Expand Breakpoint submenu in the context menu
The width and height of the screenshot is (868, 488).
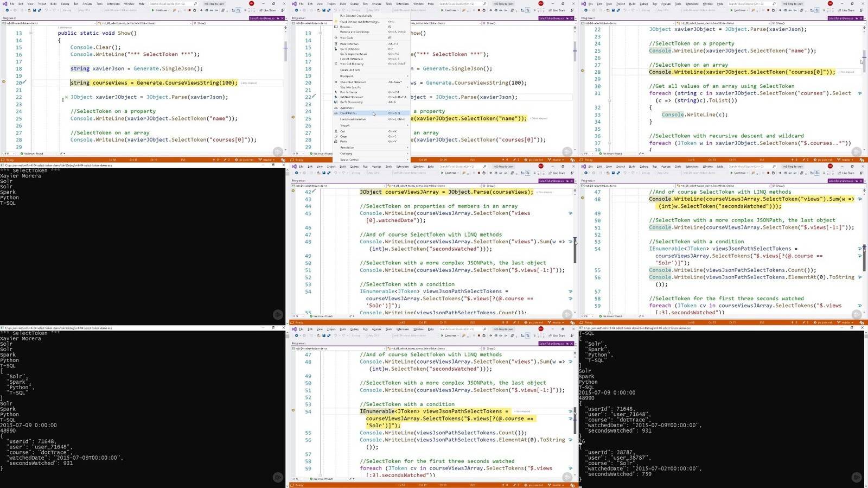click(x=372, y=76)
